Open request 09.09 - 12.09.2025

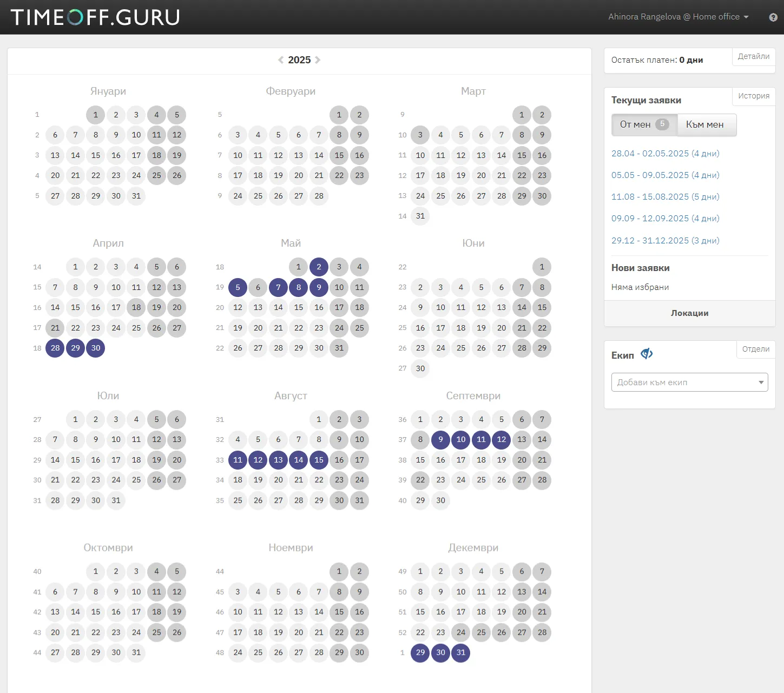click(666, 219)
